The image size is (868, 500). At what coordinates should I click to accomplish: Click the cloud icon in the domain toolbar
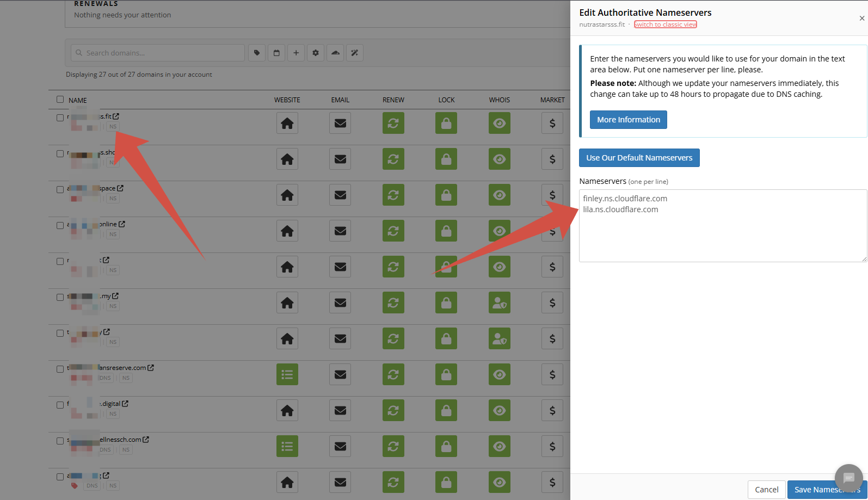pyautogui.click(x=335, y=53)
